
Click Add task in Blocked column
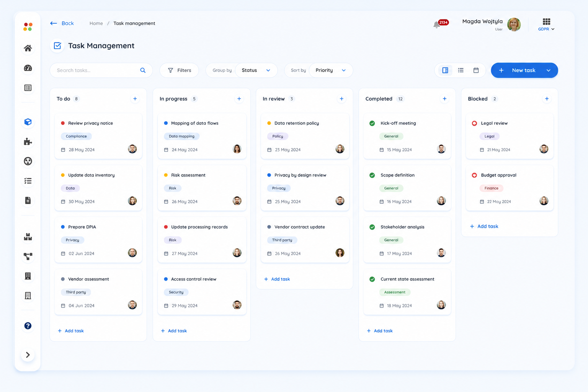[x=484, y=226]
